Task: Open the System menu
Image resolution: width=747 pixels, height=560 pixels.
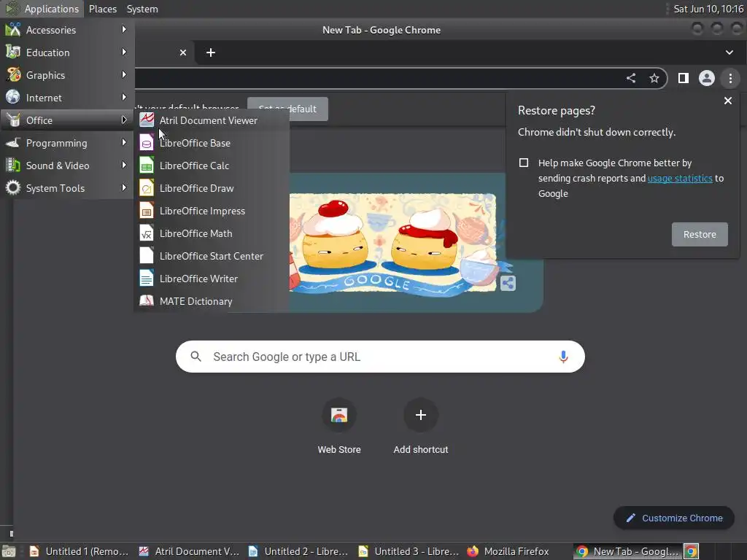Action: [142, 9]
